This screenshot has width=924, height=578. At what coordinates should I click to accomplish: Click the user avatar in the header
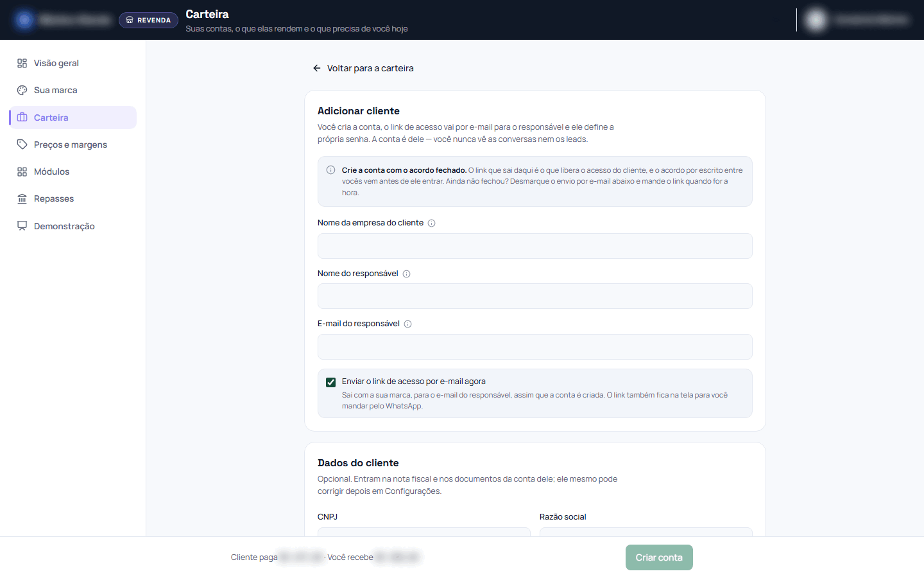pos(816,20)
